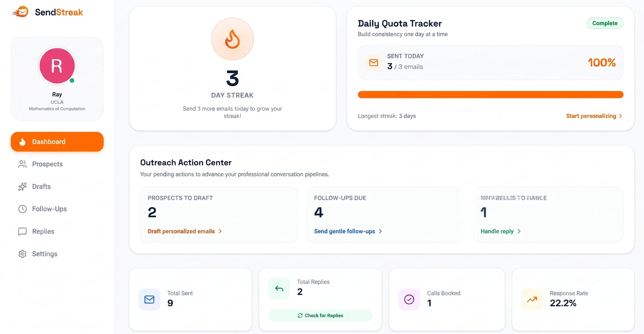Click the Total Sent mail icon
This screenshot has width=644, height=334.
tap(149, 299)
